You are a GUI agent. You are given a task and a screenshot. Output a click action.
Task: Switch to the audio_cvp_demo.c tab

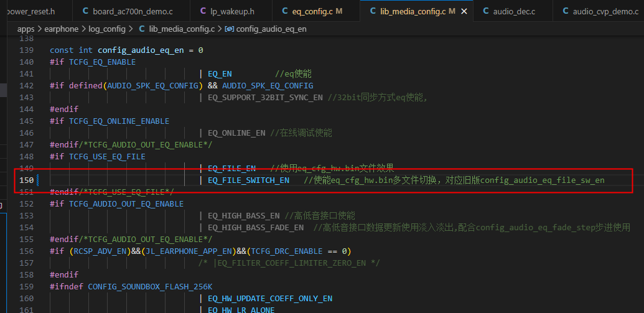pos(599,11)
